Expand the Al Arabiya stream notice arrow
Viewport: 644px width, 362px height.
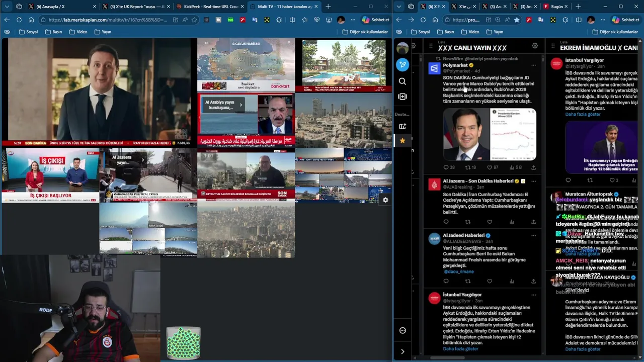pos(241,105)
